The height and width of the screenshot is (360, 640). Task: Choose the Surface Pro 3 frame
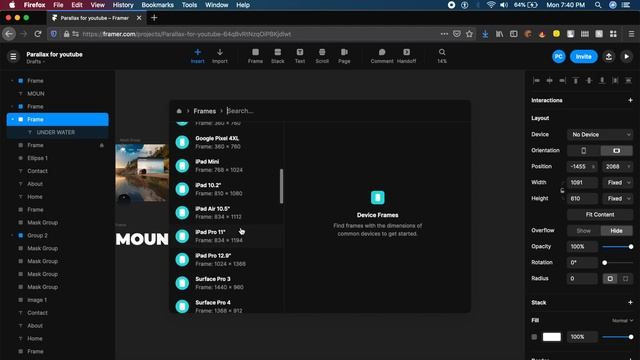point(227,283)
